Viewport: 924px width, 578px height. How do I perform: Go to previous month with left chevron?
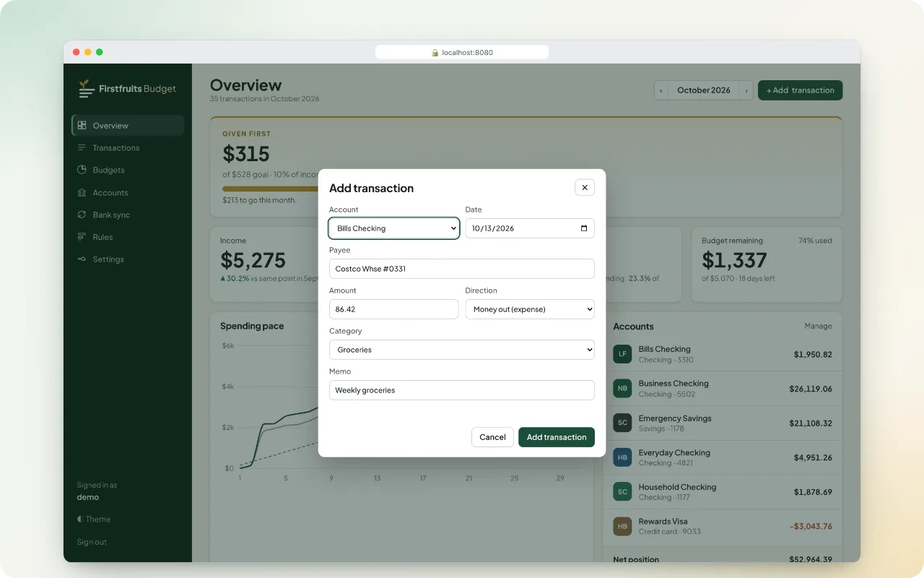[661, 90]
